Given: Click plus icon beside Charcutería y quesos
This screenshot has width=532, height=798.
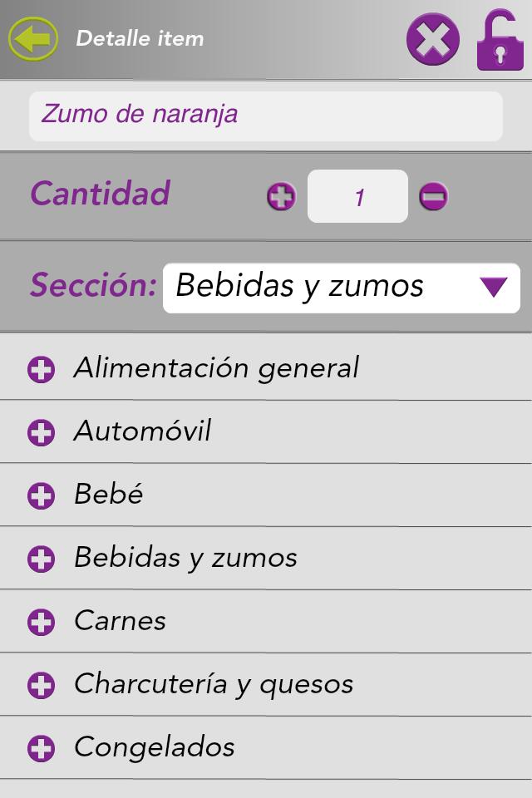Looking at the screenshot, I should point(41,685).
